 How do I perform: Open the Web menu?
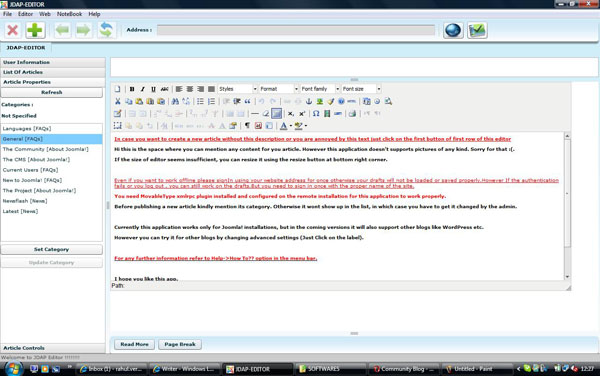tap(45, 14)
